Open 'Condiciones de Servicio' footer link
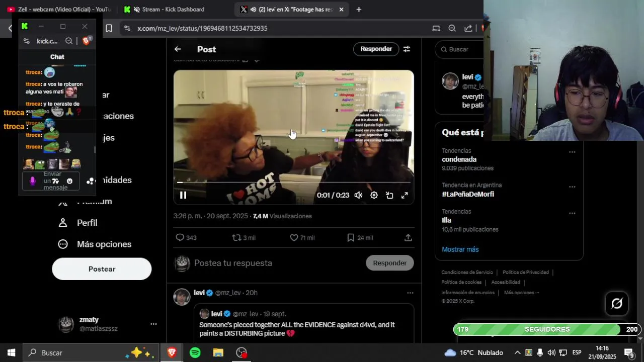 [x=467, y=273]
